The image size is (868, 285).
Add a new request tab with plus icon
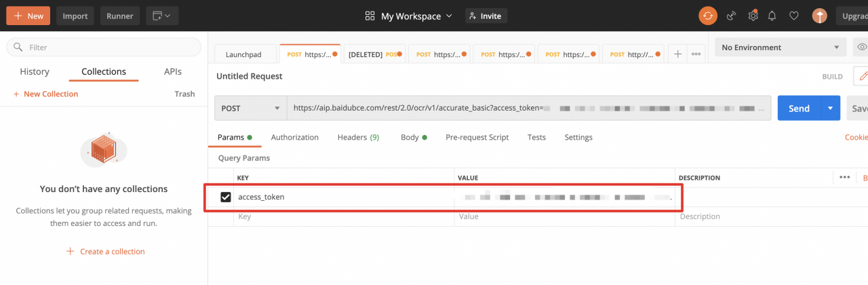click(677, 54)
